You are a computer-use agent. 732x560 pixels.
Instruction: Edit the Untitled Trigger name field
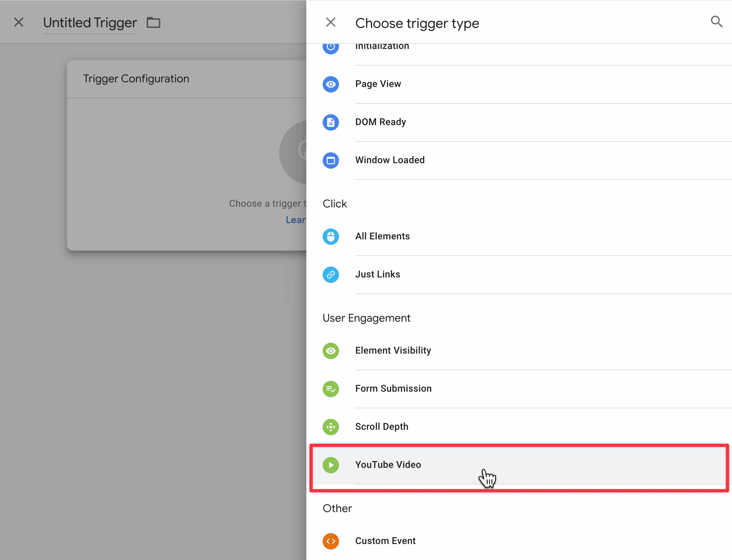(x=90, y=23)
